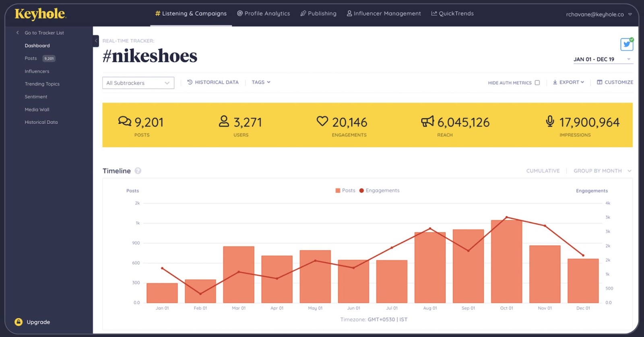Open Influencers in the sidebar
Viewport: 644px width, 337px height.
pyautogui.click(x=37, y=71)
